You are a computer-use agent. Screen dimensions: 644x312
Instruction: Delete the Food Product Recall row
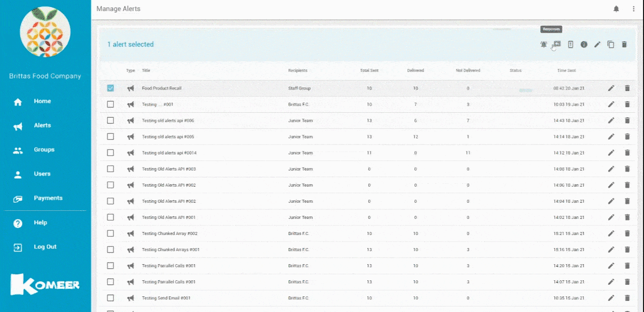pos(627,88)
